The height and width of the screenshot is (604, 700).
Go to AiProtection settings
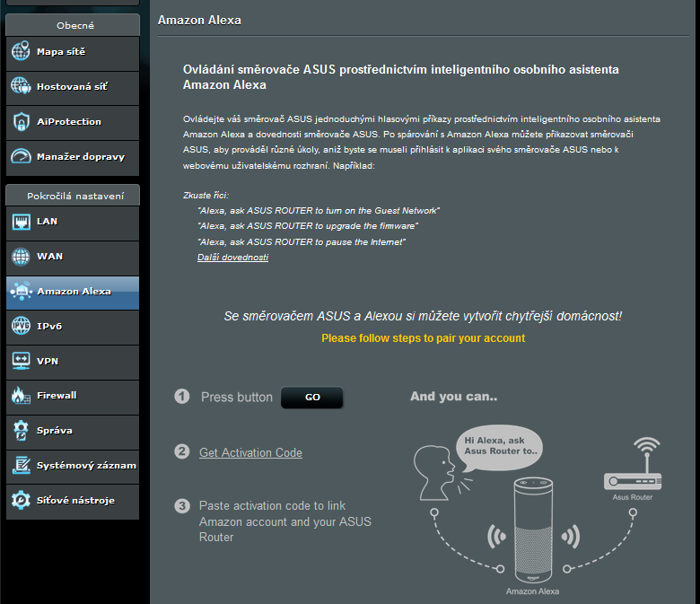(73, 123)
